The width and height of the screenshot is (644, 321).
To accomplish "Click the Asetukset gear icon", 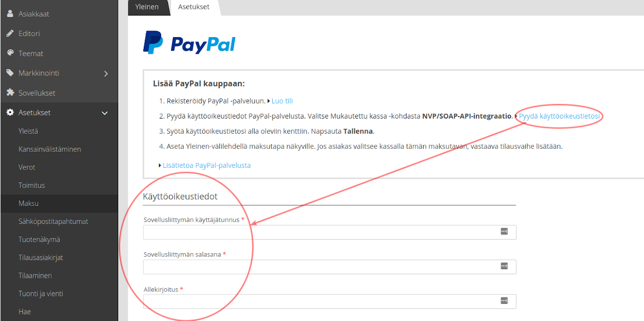I will tap(10, 113).
